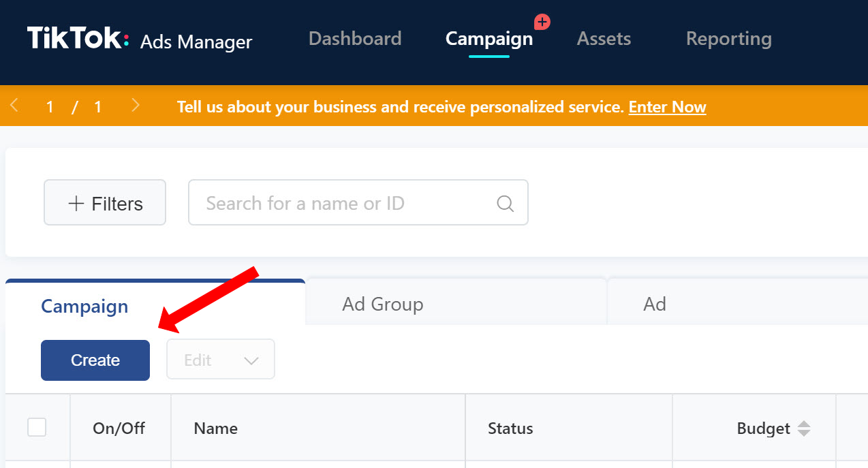Click the Enter Now link in the banner
The height and width of the screenshot is (468, 868).
[667, 107]
